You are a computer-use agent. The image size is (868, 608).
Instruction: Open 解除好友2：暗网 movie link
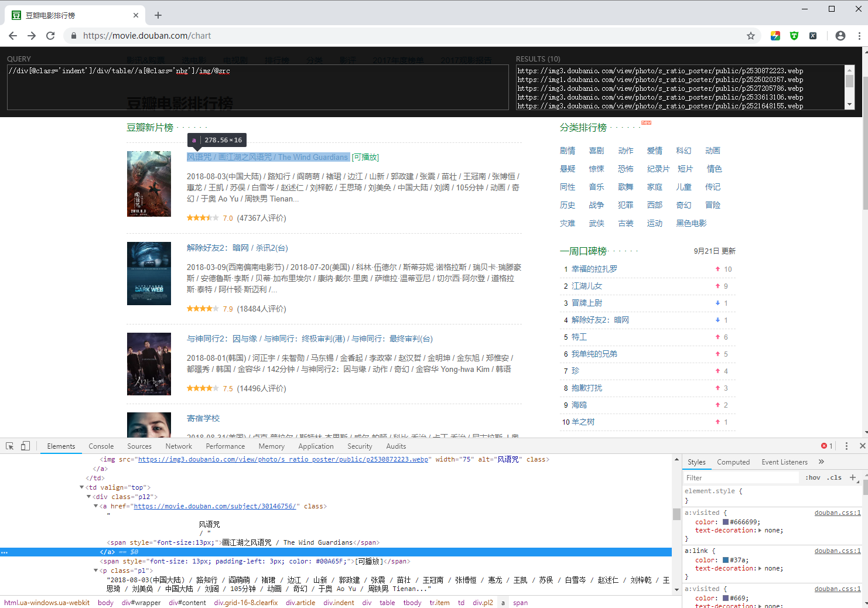(x=237, y=248)
